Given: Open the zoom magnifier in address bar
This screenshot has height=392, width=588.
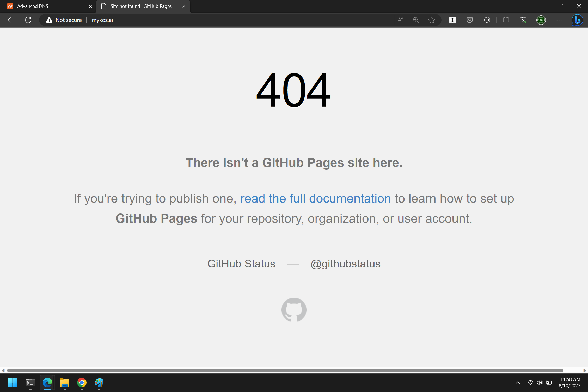Looking at the screenshot, I should (416, 20).
